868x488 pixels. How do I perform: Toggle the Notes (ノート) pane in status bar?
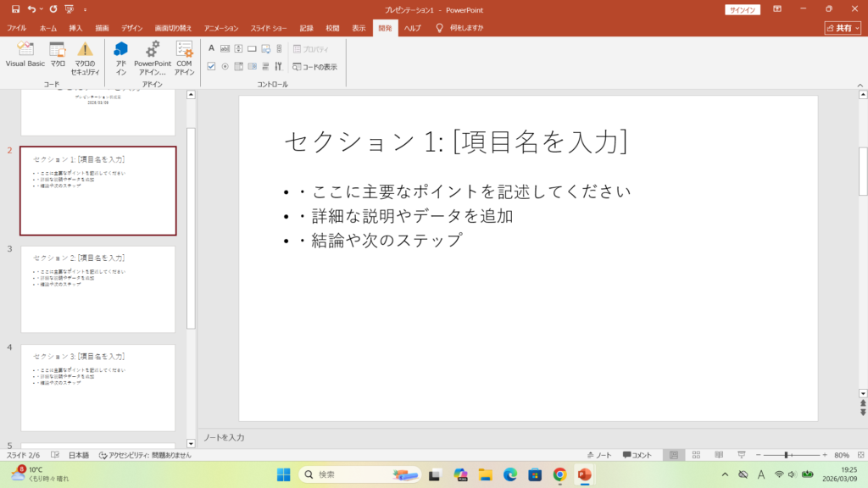599,455
